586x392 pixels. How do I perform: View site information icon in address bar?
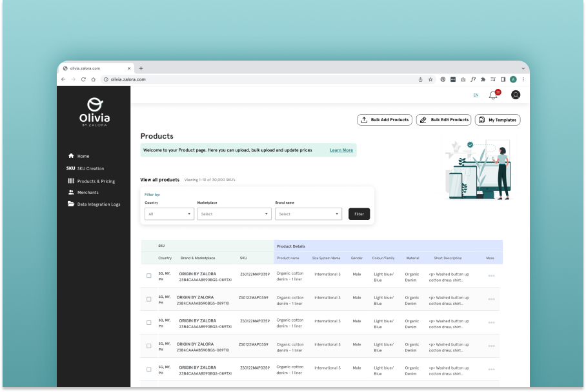[106, 79]
